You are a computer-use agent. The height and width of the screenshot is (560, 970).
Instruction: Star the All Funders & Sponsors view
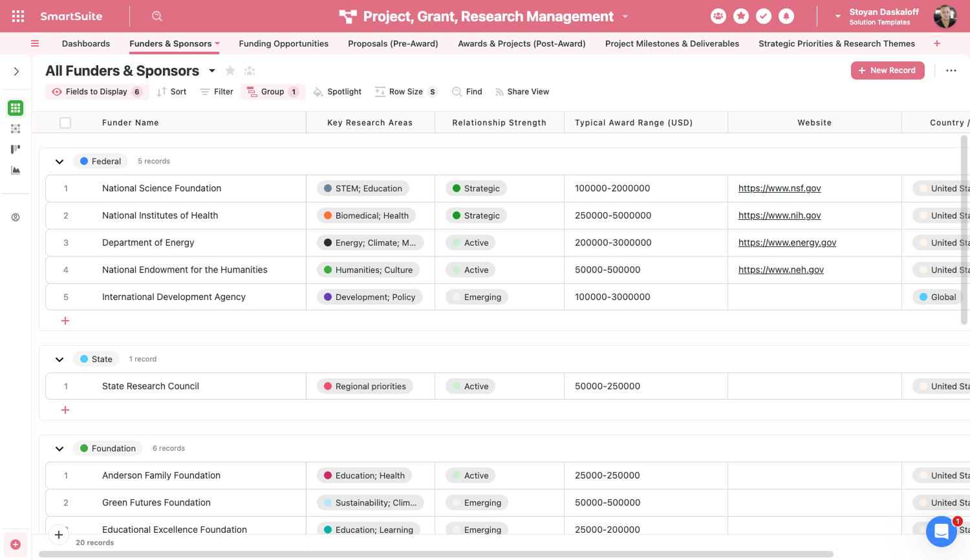(x=230, y=70)
